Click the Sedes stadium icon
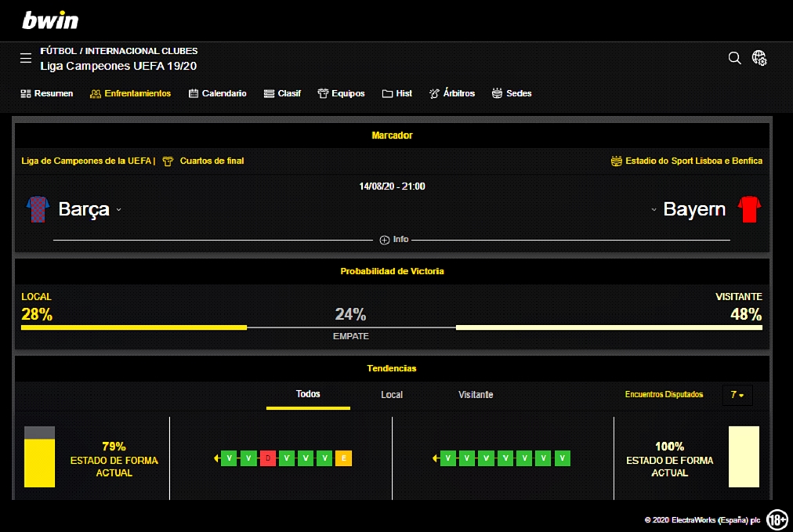This screenshot has height=532, width=793. pos(497,93)
